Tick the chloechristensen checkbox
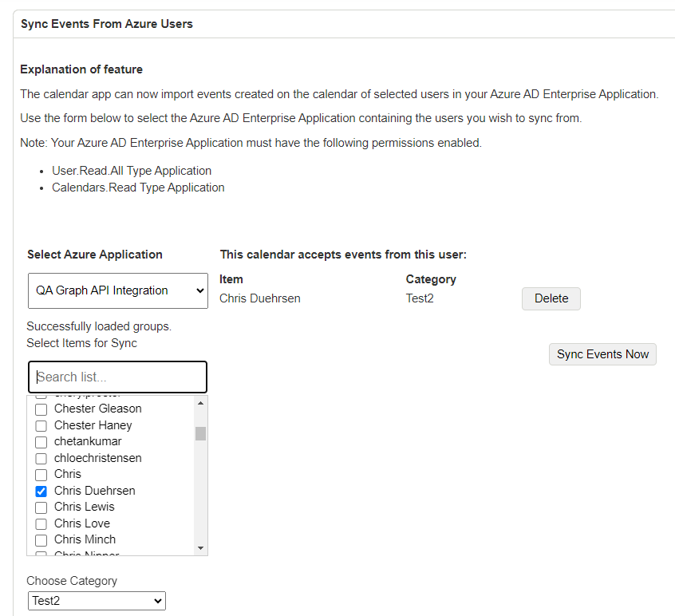Screen dimensions: 675x616 click(41, 459)
